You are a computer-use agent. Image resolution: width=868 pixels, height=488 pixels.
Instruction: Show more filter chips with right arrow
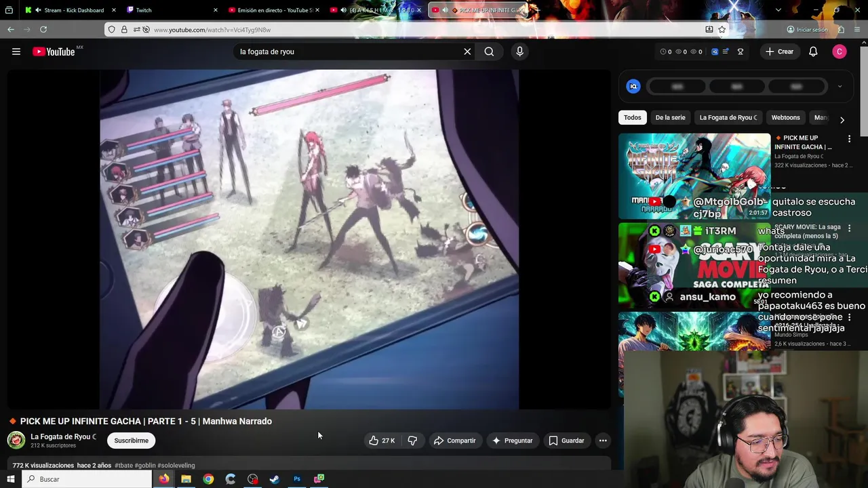click(842, 120)
